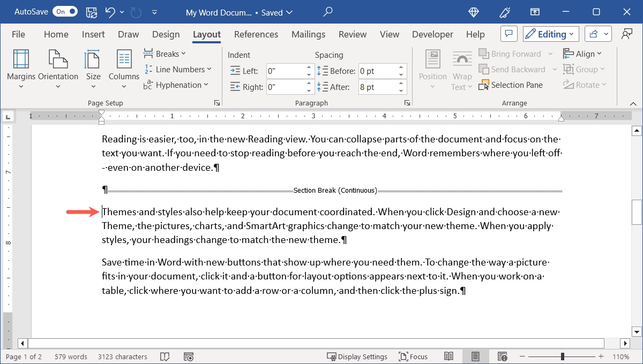
Task: Open the Selection Pane
Action: (x=511, y=85)
